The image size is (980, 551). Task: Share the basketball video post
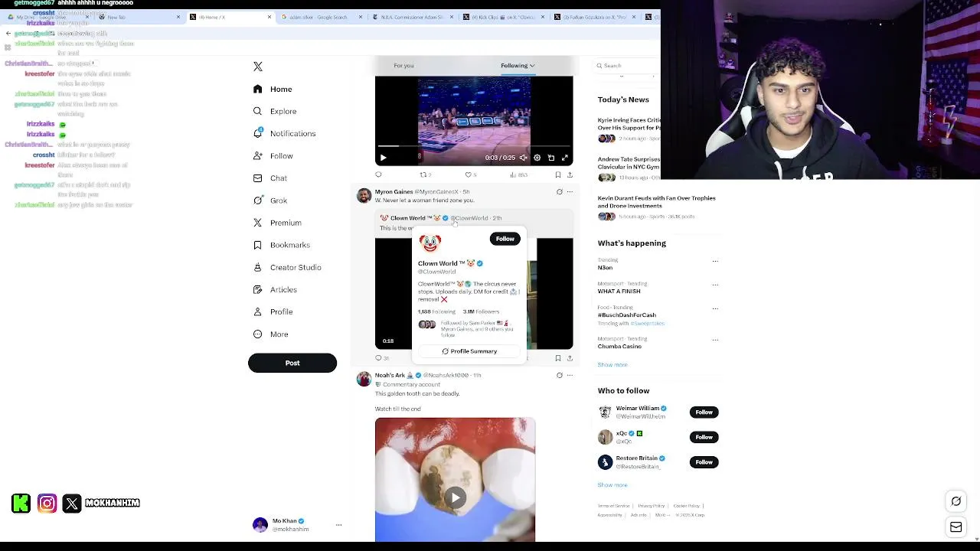[570, 174]
